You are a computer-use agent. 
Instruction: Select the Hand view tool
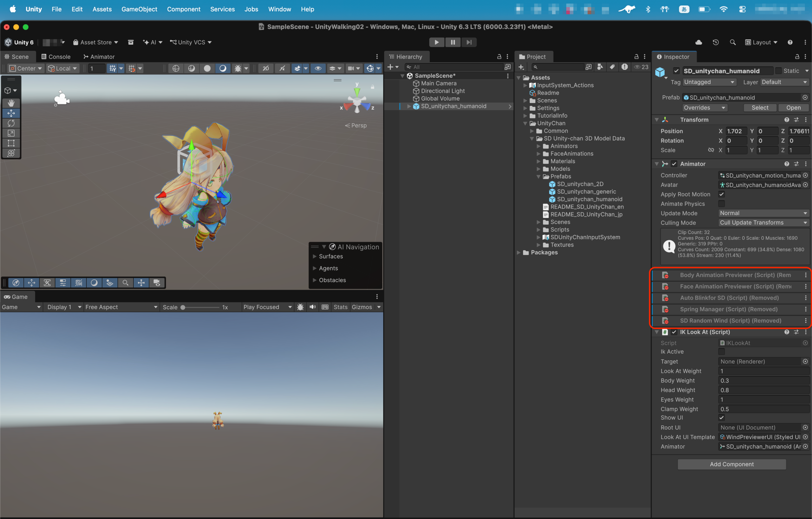[x=11, y=103]
